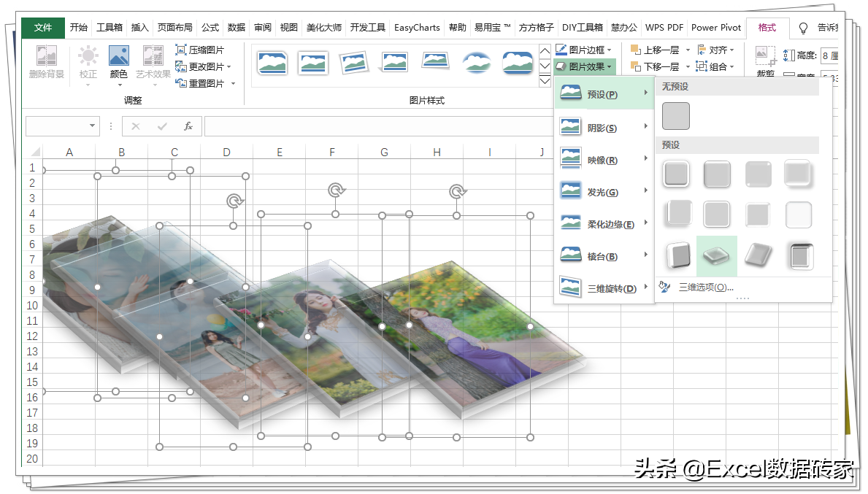Click Send Backward (下移一层)

tap(656, 66)
